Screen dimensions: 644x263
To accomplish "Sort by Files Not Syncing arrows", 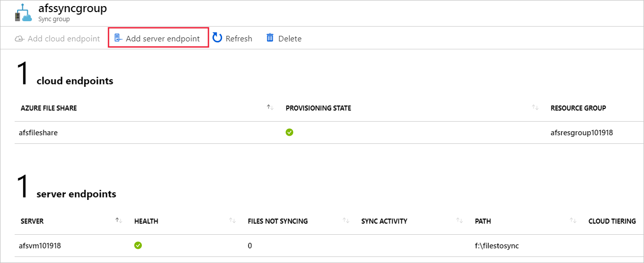I will point(346,221).
